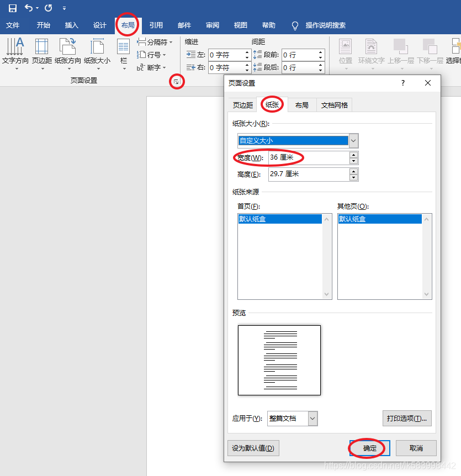
Task: Open the paper size combo box dropdown
Action: (x=353, y=141)
